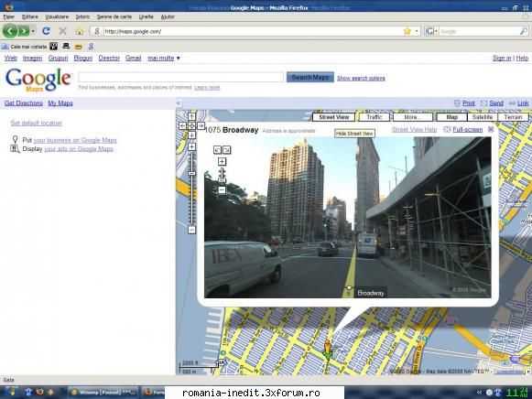Click the map center/return icon
532x399 pixels.
point(191,125)
